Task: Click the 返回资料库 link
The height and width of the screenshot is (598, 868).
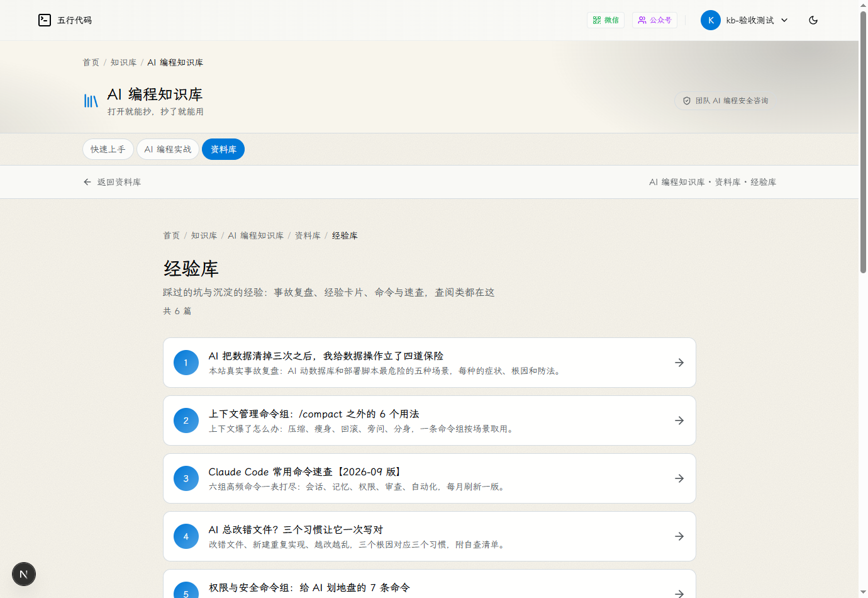Action: pos(112,182)
